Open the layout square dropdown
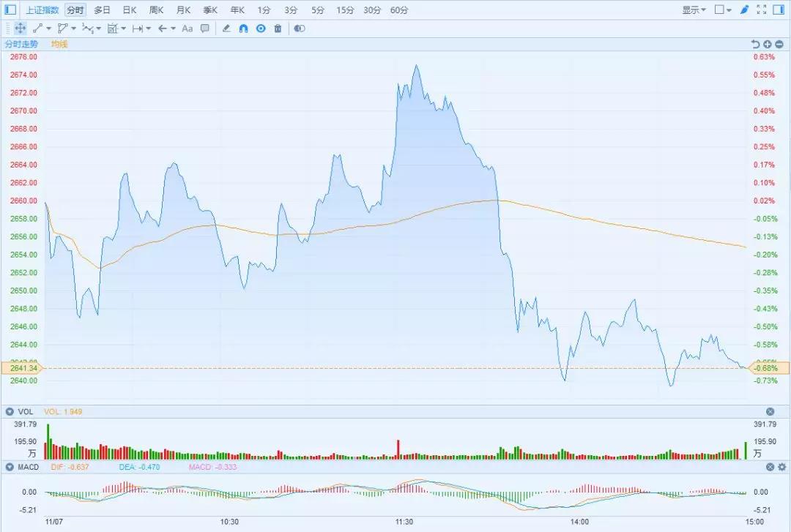The image size is (791, 532). [x=723, y=10]
